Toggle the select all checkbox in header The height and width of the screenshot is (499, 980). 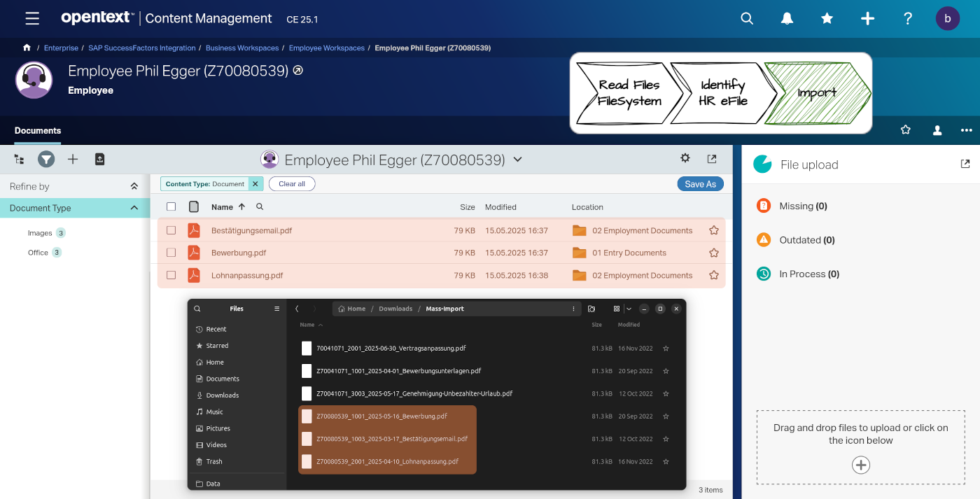click(x=171, y=206)
